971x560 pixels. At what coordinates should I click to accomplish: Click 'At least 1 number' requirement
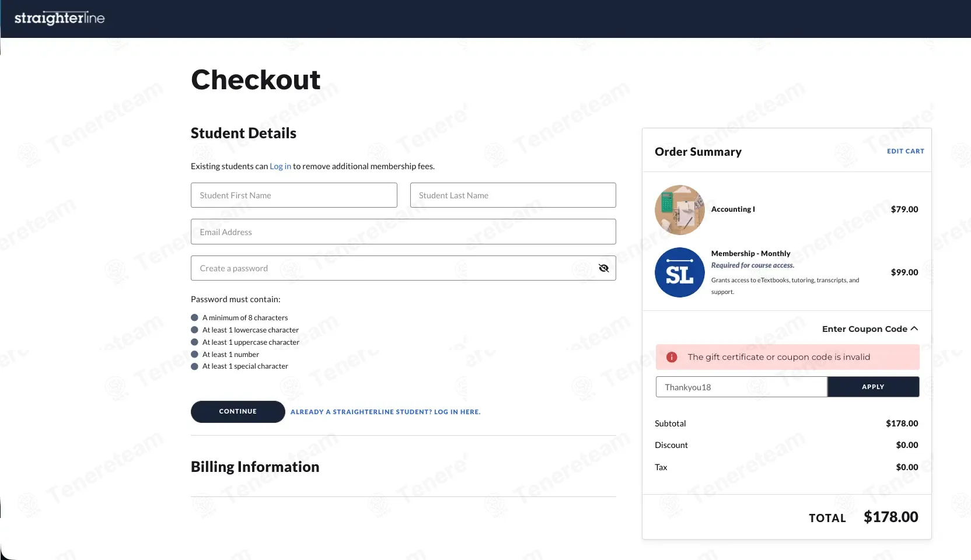click(x=230, y=355)
